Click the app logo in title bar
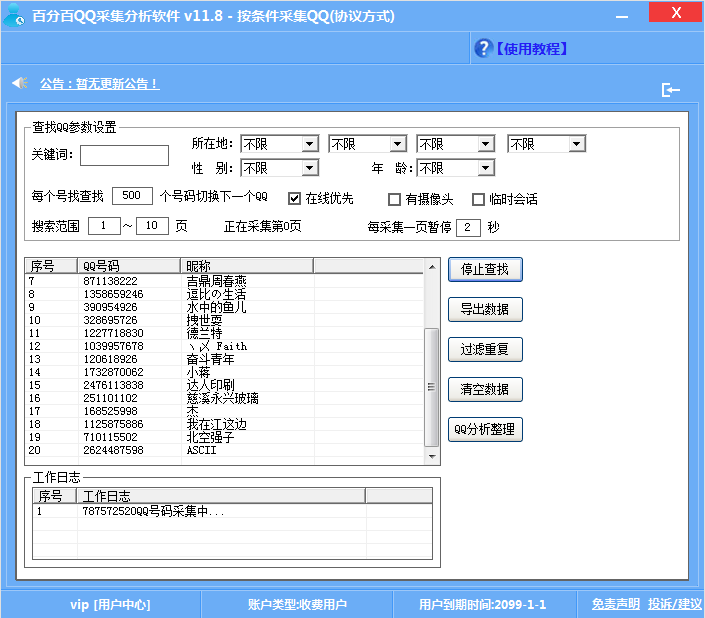The height and width of the screenshot is (618, 705). coord(14,15)
